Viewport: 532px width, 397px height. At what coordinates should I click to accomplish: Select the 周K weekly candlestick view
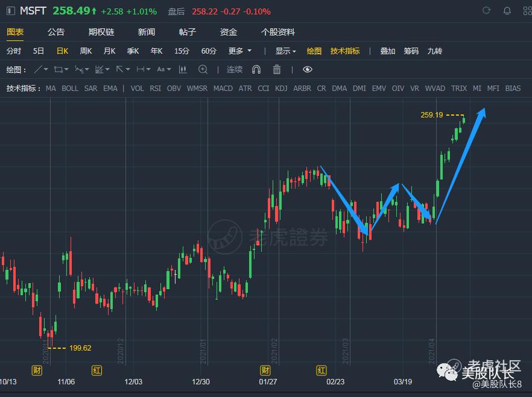tap(86, 51)
